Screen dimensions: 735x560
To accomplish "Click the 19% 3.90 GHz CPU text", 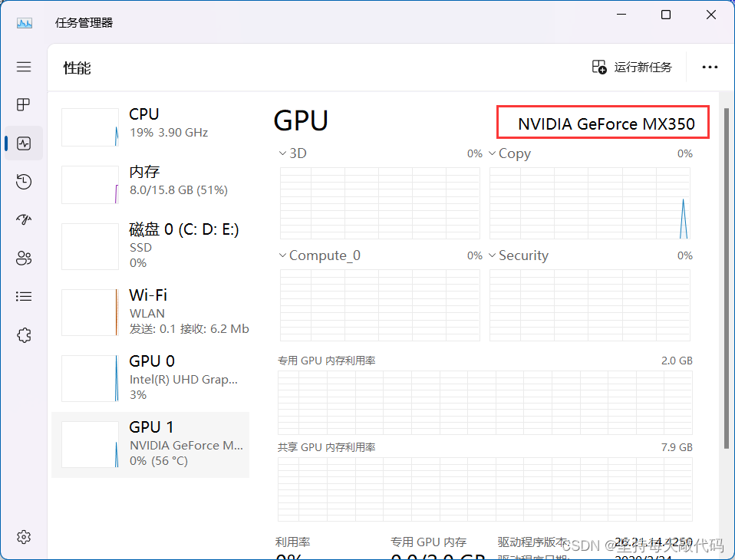I will 169,133.
